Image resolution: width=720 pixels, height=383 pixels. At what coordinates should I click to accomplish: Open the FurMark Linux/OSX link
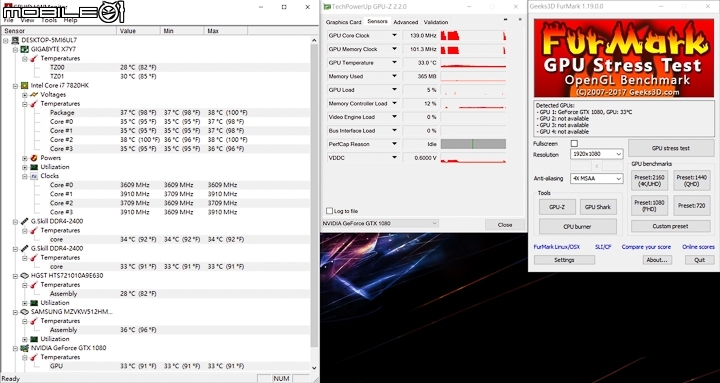point(557,247)
